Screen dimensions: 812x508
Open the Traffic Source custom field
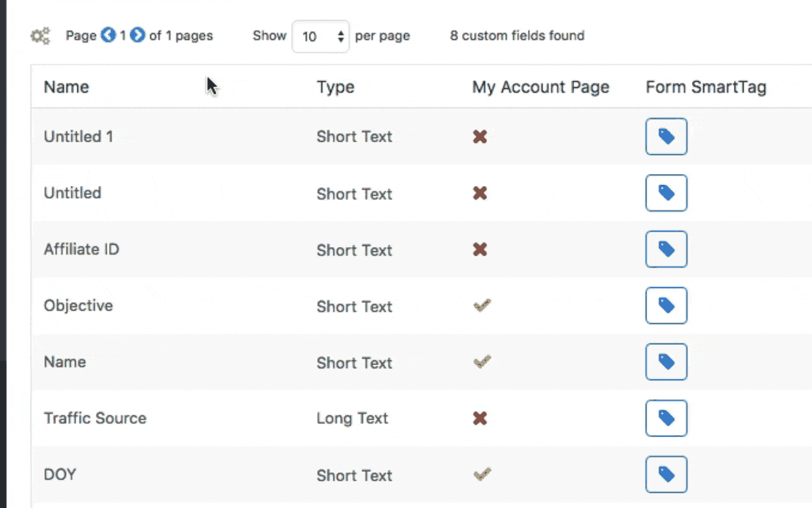(95, 418)
